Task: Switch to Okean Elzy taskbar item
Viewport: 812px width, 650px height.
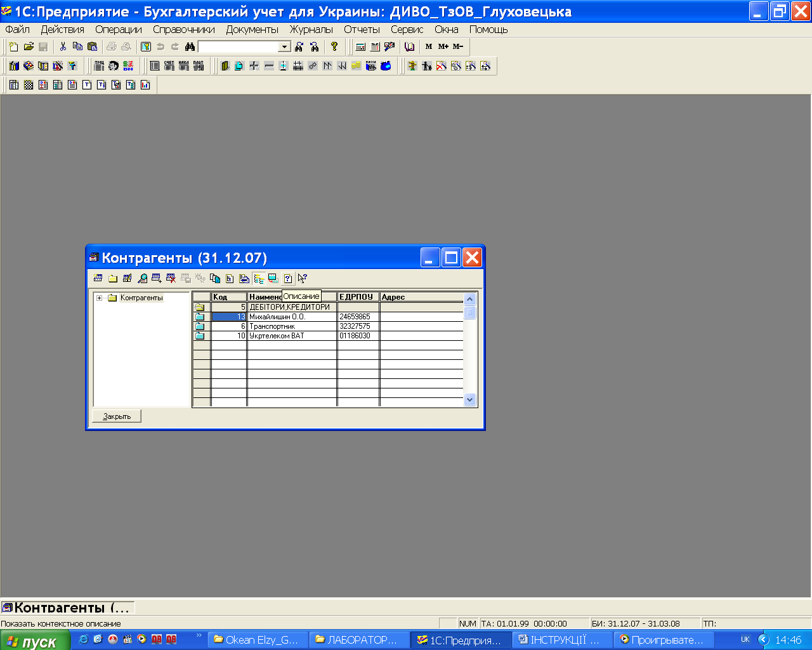Action: pos(258,640)
